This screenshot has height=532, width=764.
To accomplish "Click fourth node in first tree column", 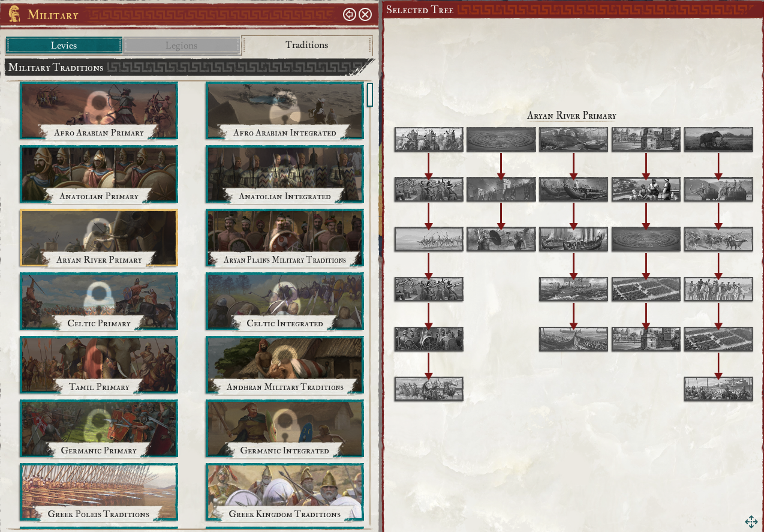I will click(x=429, y=289).
